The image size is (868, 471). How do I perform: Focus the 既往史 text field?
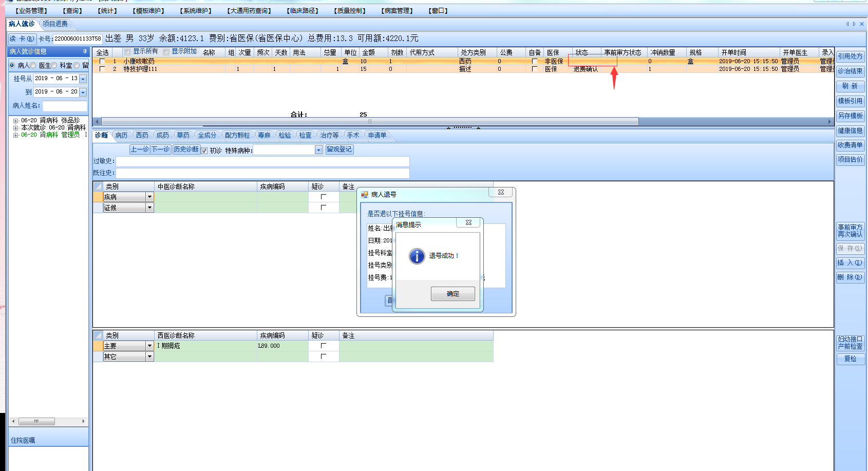(x=262, y=173)
